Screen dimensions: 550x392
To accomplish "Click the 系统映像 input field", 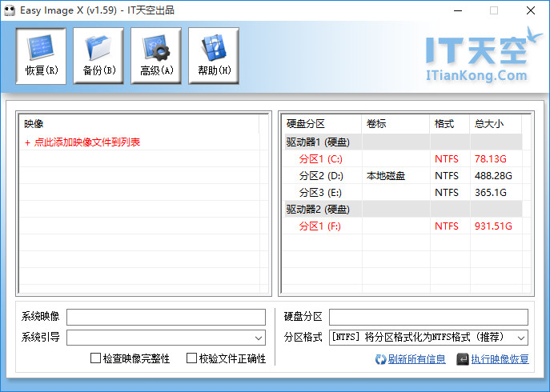I will (166, 317).
